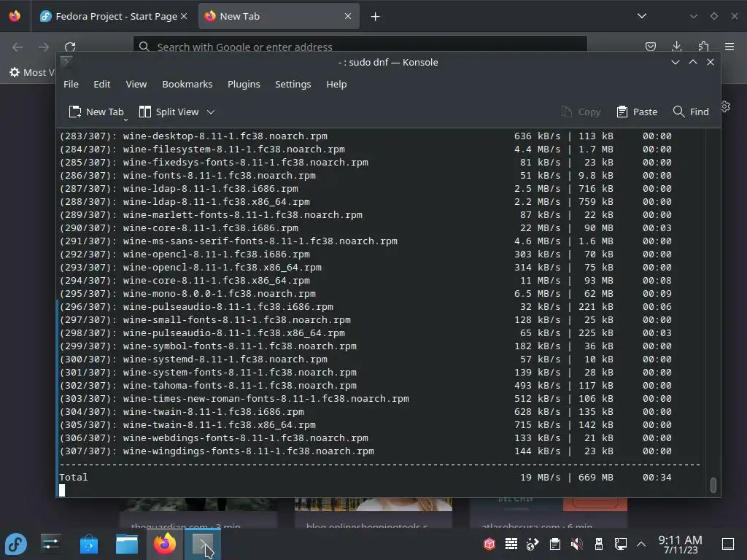Open the clipboard tray icon
This screenshot has height=560, width=747.
coord(554,544)
